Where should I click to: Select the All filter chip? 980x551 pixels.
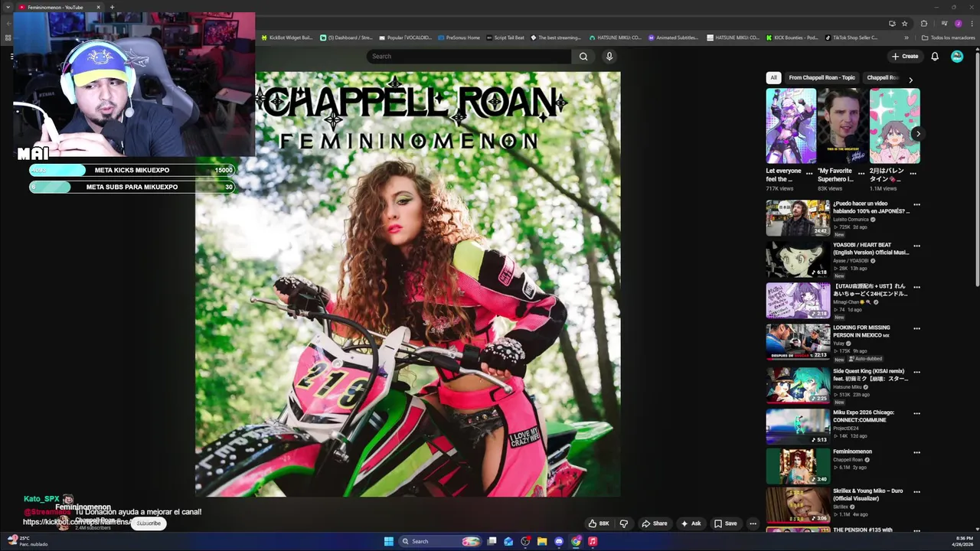[x=773, y=77]
